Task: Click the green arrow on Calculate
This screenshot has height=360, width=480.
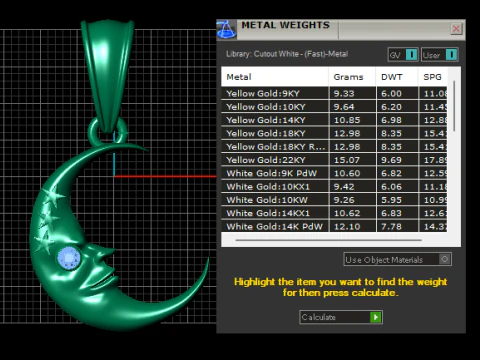Action: click(376, 317)
